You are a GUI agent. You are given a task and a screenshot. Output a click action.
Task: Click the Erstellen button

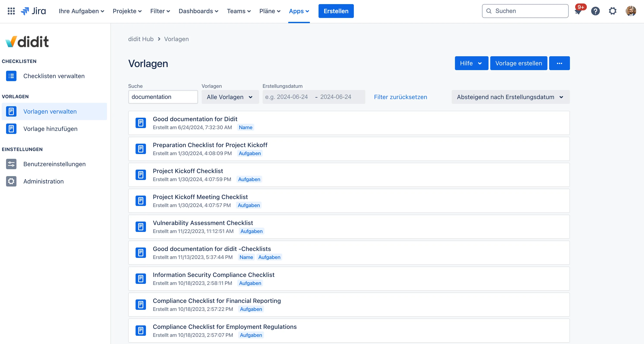(336, 11)
